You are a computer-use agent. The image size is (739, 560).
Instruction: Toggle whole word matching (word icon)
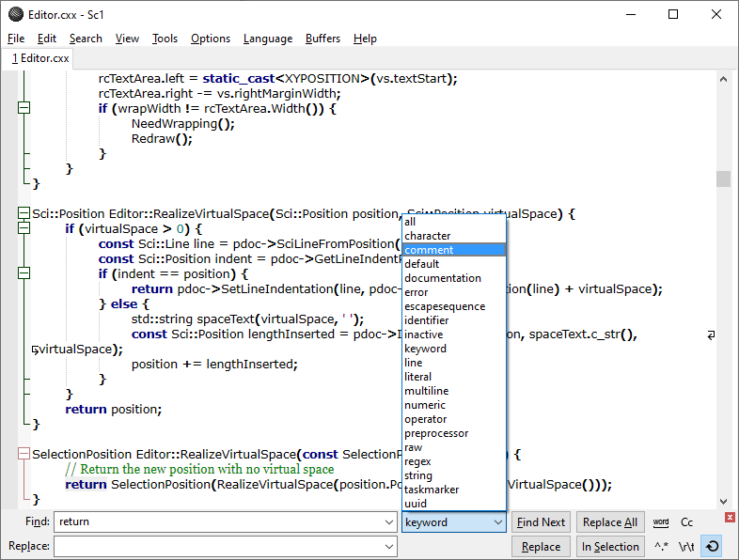point(661,522)
